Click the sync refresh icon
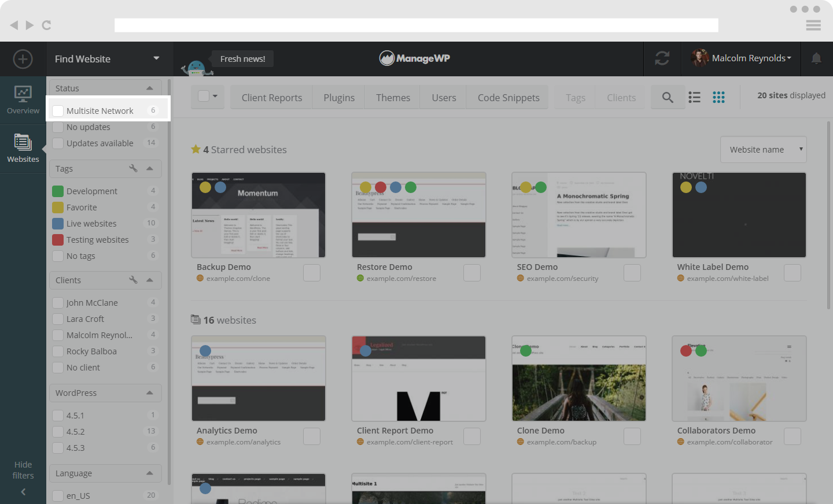833x504 pixels. coord(662,58)
